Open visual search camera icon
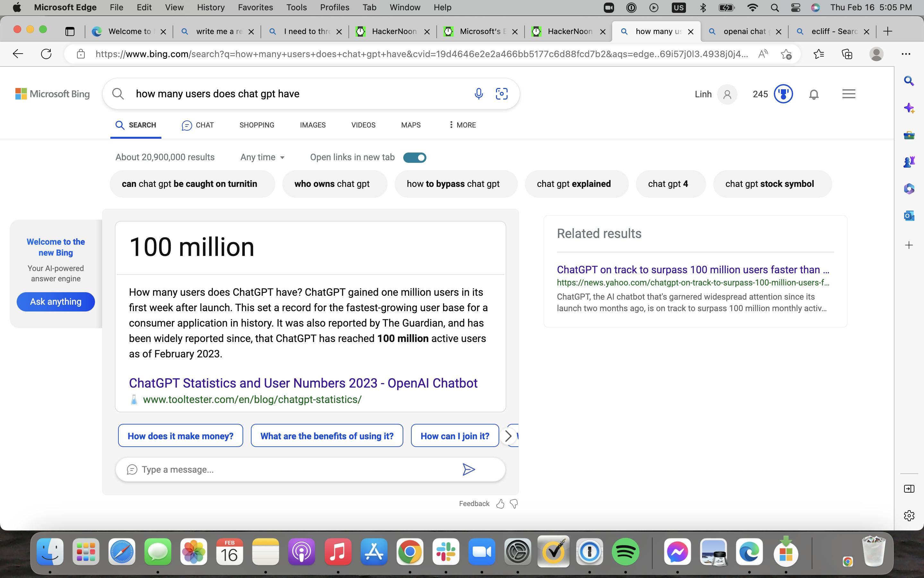The image size is (924, 578). tap(501, 94)
